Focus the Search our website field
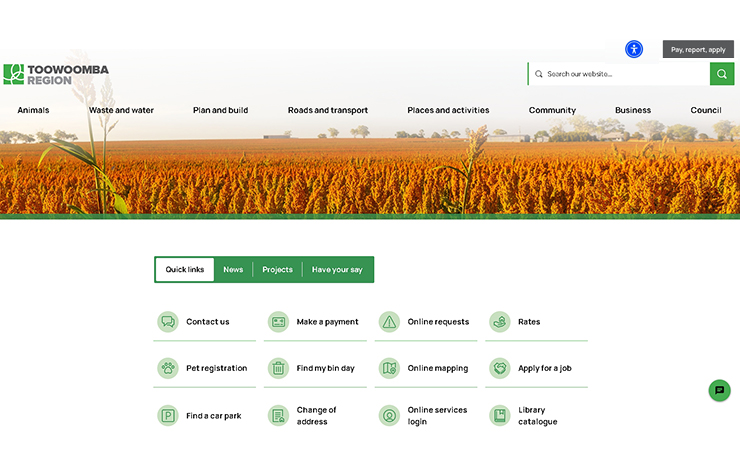 click(619, 74)
